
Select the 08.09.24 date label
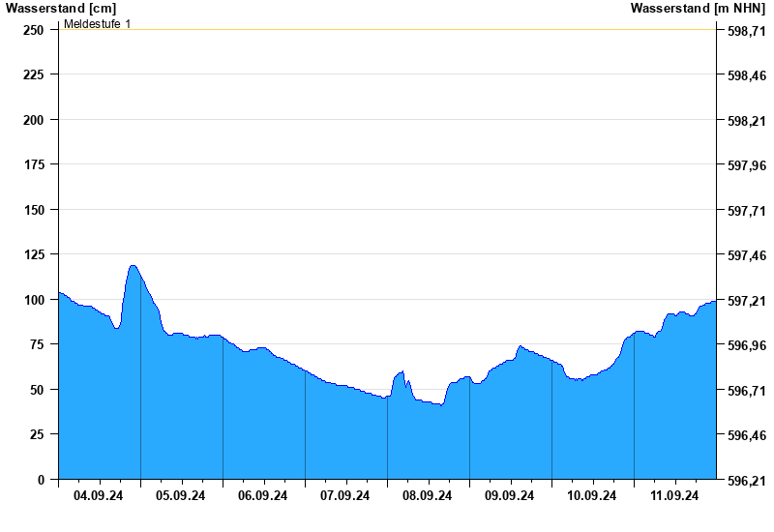click(428, 496)
